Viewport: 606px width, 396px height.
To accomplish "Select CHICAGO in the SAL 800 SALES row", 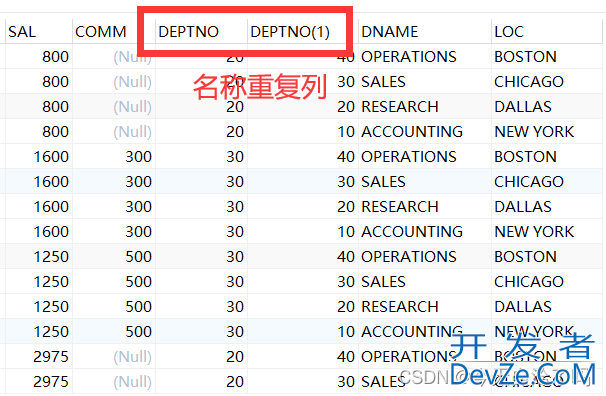I will (x=529, y=82).
